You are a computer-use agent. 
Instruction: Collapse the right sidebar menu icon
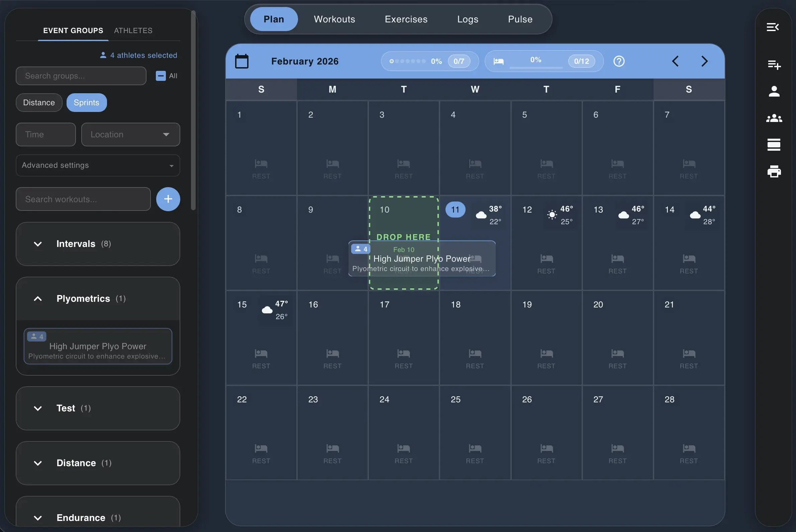(x=773, y=27)
